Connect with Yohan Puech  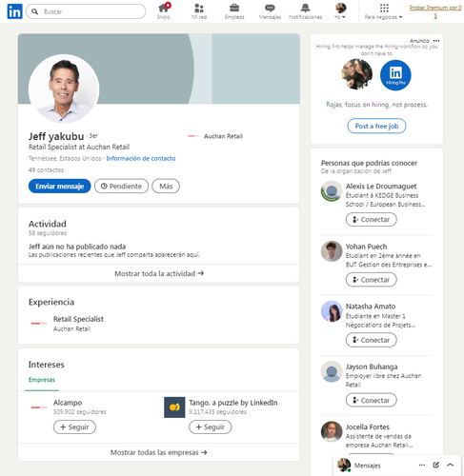point(372,280)
